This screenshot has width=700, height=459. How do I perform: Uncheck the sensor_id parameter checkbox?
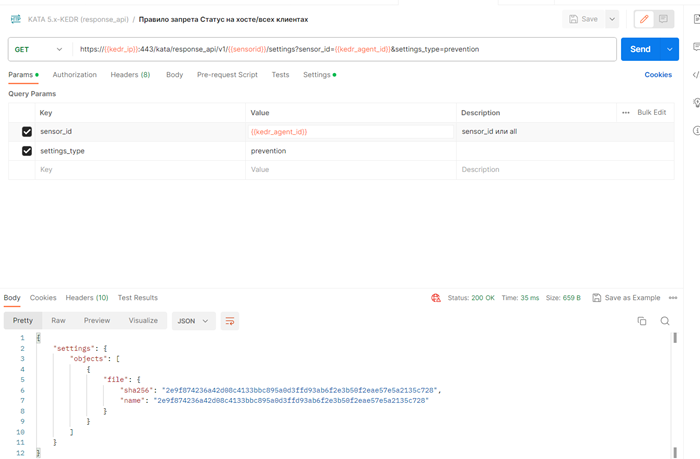[27, 132]
